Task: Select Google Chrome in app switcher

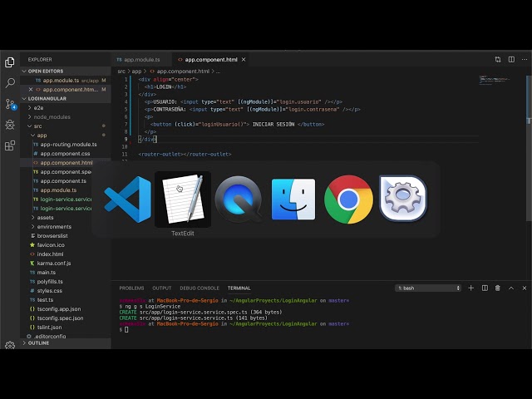Action: click(x=348, y=199)
